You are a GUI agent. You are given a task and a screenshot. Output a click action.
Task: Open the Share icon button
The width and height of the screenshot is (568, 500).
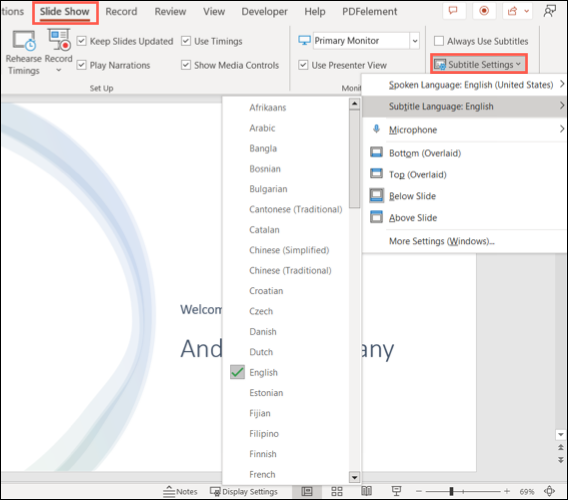tap(512, 11)
